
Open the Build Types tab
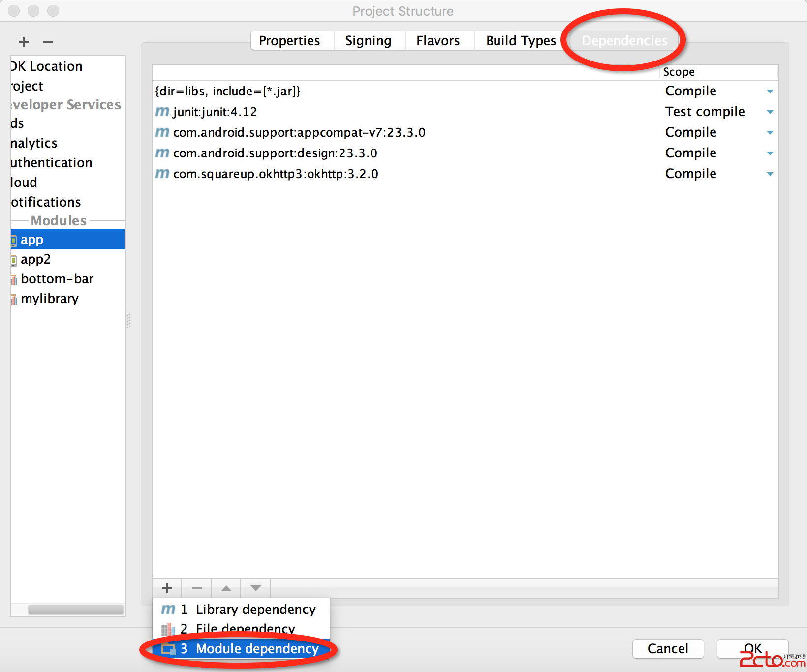521,40
